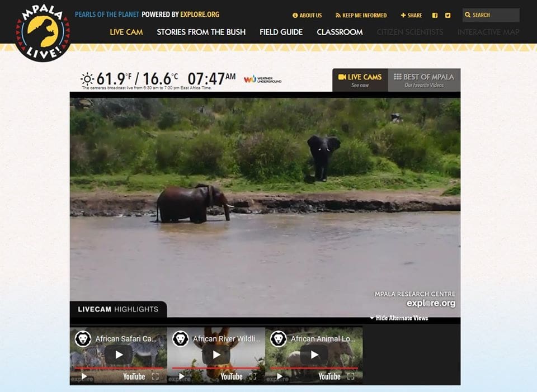Image resolution: width=537 pixels, height=392 pixels.
Task: Seek on African Animal video red progress bar
Action: coord(314,368)
